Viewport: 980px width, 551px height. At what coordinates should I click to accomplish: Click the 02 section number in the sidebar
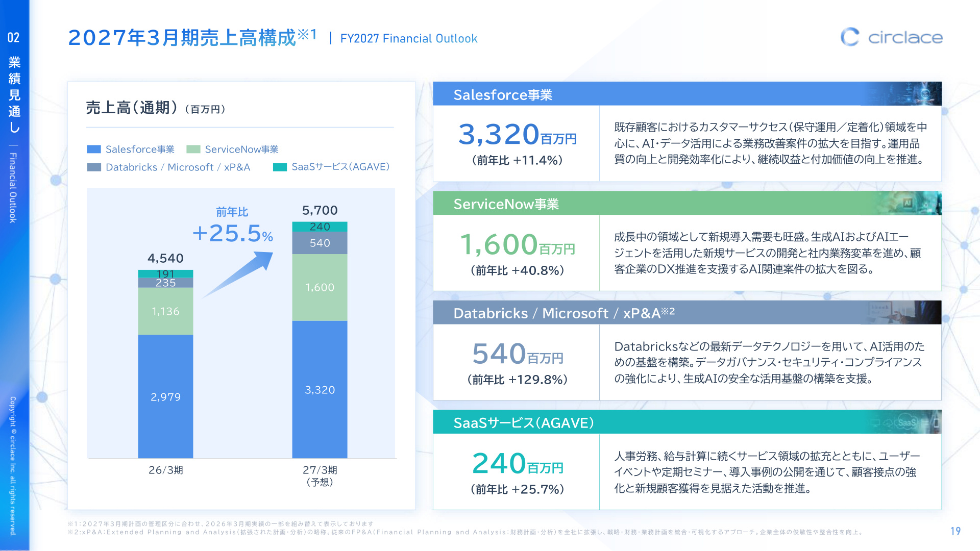13,37
